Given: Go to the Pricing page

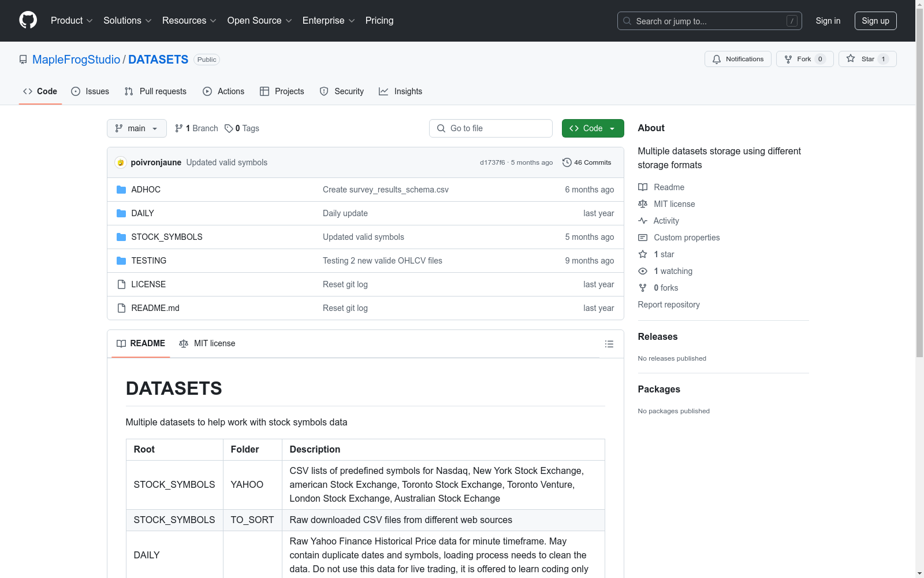Looking at the screenshot, I should (379, 21).
